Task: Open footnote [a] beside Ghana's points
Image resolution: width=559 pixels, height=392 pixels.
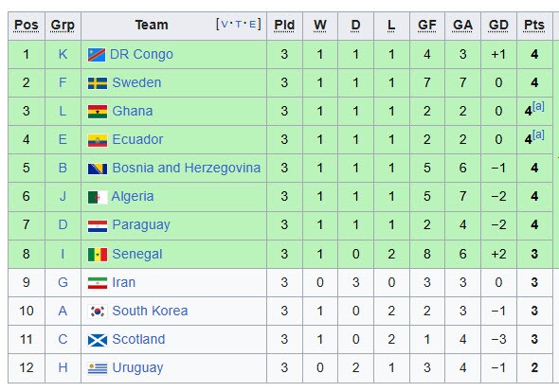Action: pyautogui.click(x=538, y=106)
